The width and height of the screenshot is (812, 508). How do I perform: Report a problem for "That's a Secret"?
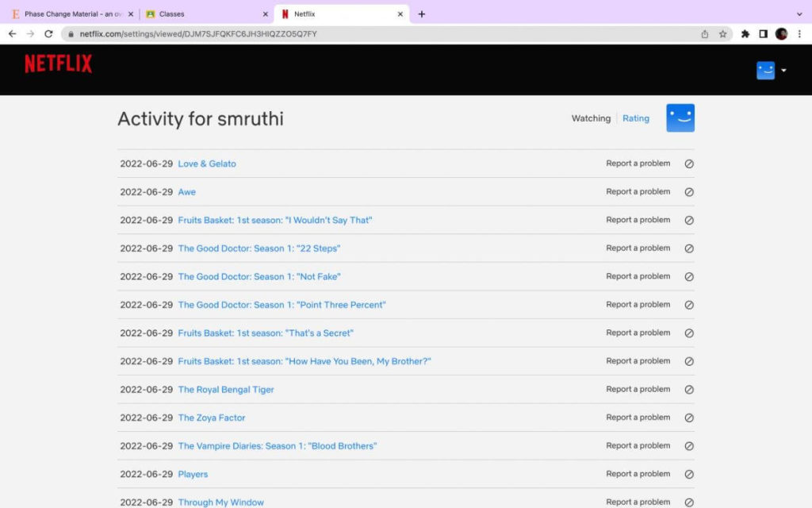click(638, 333)
